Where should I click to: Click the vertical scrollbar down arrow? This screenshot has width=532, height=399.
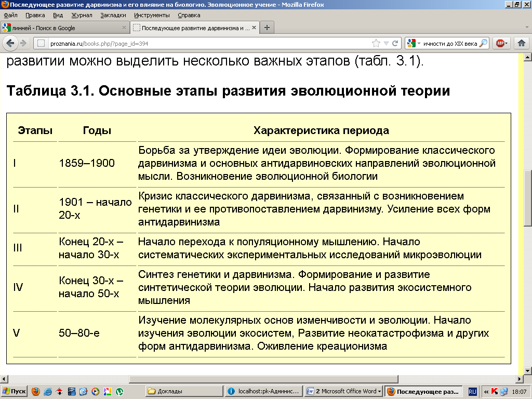point(528,370)
